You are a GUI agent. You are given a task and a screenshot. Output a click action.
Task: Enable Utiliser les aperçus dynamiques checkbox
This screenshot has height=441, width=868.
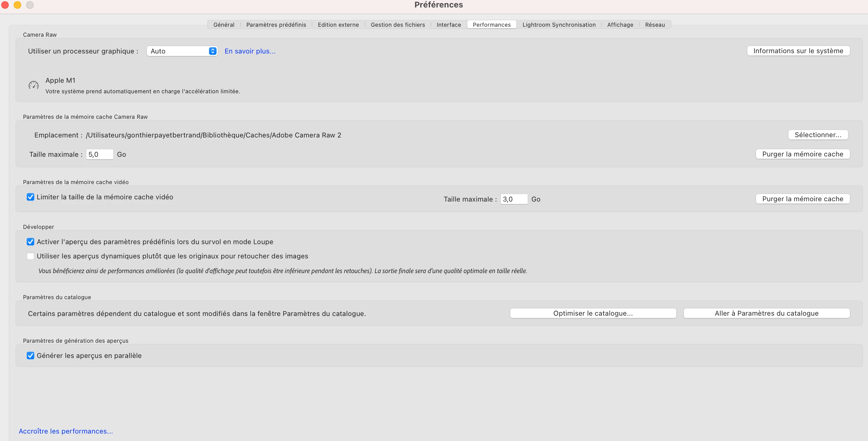click(30, 256)
